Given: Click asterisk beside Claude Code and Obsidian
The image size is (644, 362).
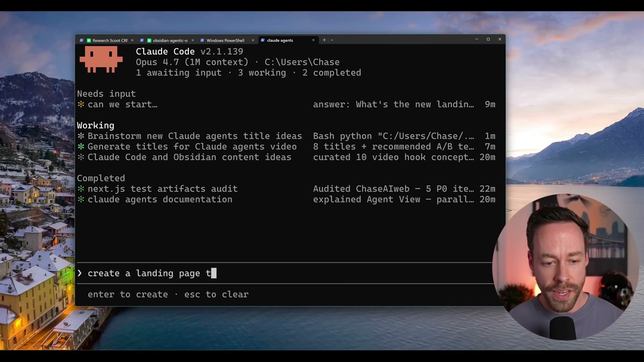Looking at the screenshot, I should tap(81, 157).
